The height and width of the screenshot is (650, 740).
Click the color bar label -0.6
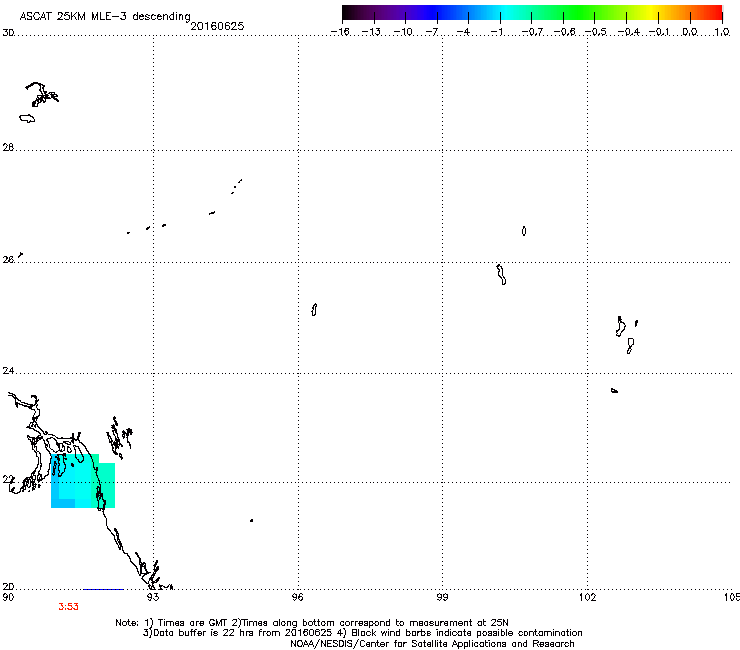(x=564, y=32)
